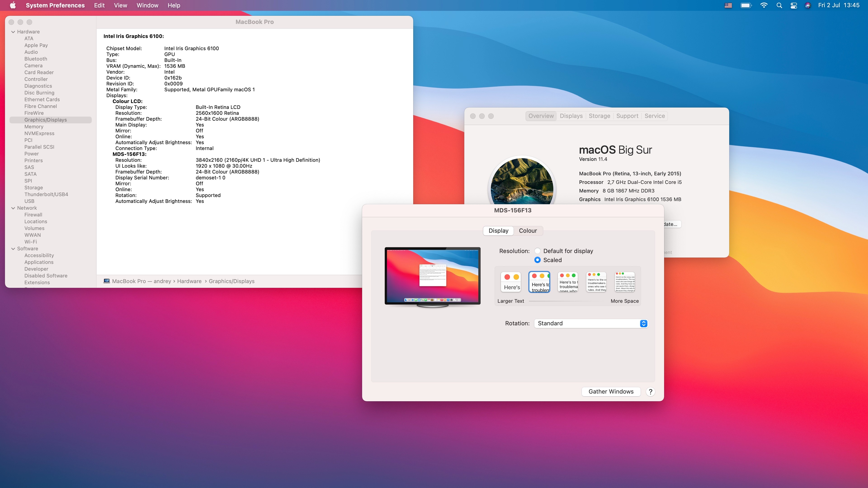The image size is (868, 488).
Task: Select Default for display radio button
Action: click(x=538, y=251)
